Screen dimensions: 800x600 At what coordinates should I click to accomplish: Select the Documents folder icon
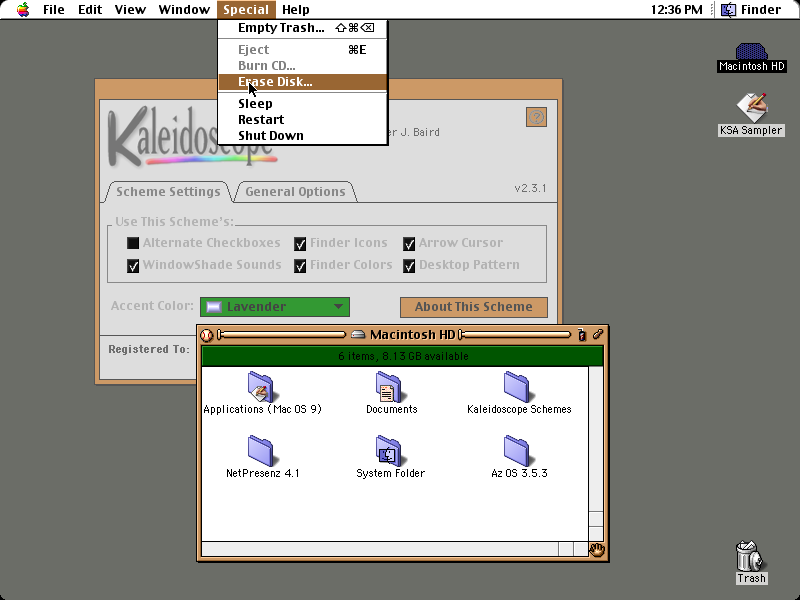pyautogui.click(x=389, y=387)
